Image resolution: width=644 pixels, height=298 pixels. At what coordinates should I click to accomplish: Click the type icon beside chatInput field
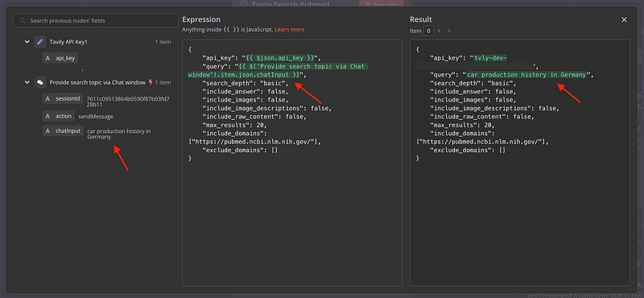coord(47,131)
